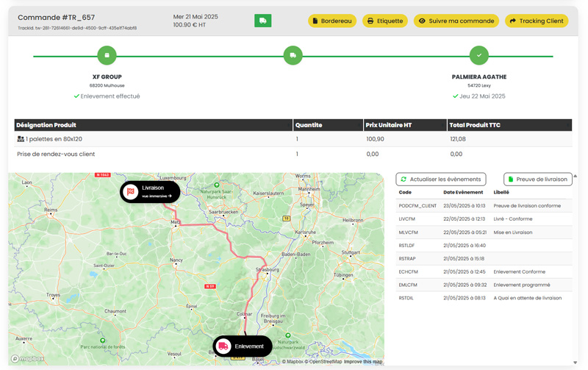
Task: Select the MLVCFM event row
Action: coord(484,232)
